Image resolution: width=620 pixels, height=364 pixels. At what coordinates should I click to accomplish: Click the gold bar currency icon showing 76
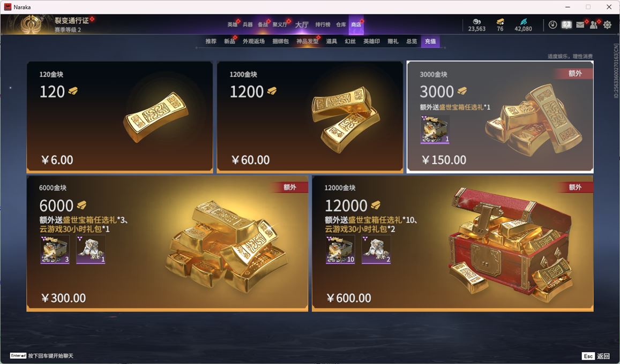click(x=500, y=25)
